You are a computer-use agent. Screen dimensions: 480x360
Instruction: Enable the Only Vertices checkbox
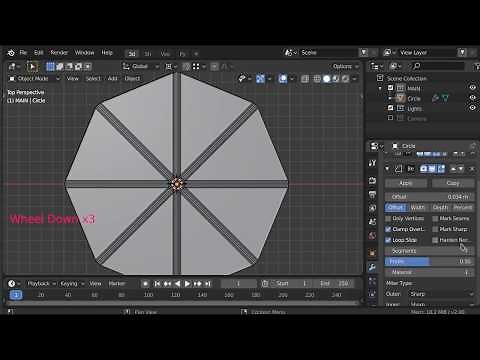pyautogui.click(x=388, y=219)
